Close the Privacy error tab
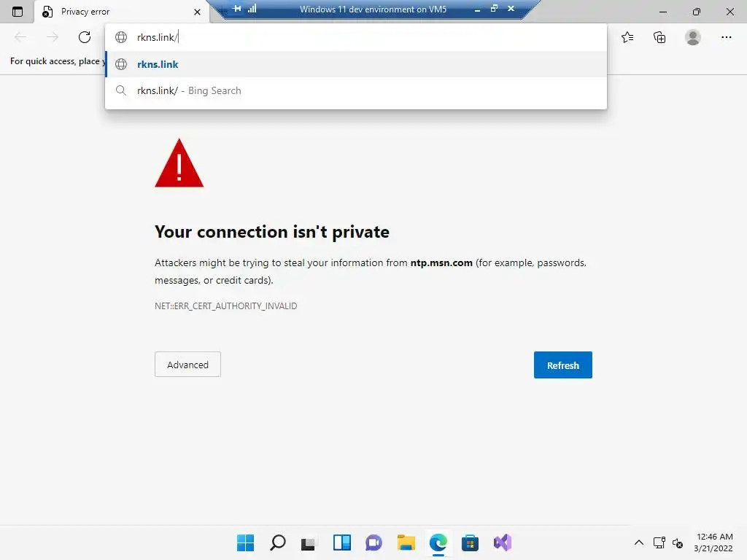 click(197, 12)
